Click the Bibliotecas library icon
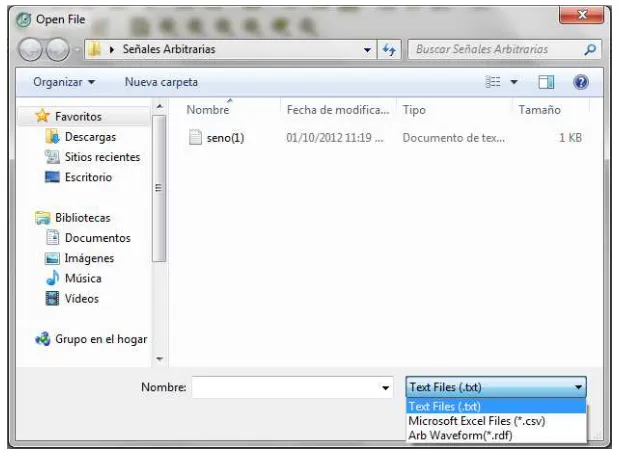 click(x=43, y=218)
